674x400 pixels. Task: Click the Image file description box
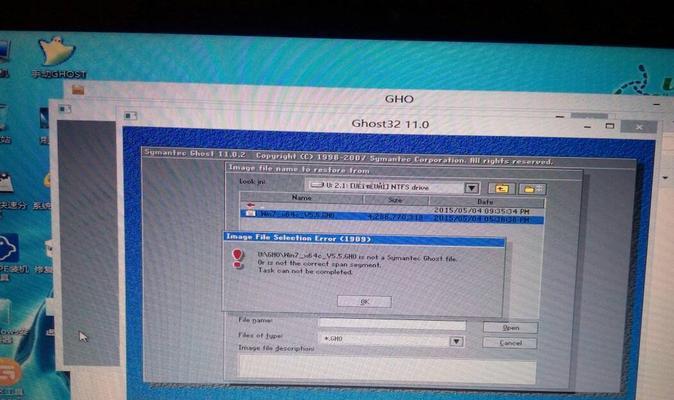pos(387,370)
